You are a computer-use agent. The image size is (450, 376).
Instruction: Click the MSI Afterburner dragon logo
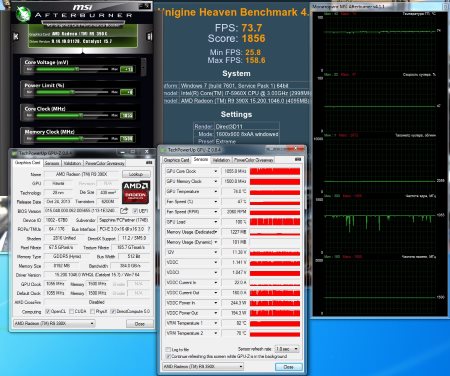pyautogui.click(x=23, y=14)
